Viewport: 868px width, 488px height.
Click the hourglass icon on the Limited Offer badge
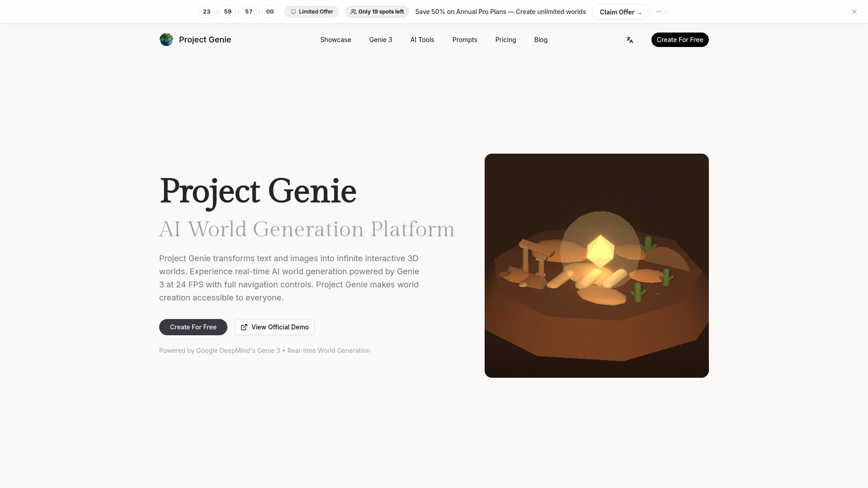[x=294, y=12]
